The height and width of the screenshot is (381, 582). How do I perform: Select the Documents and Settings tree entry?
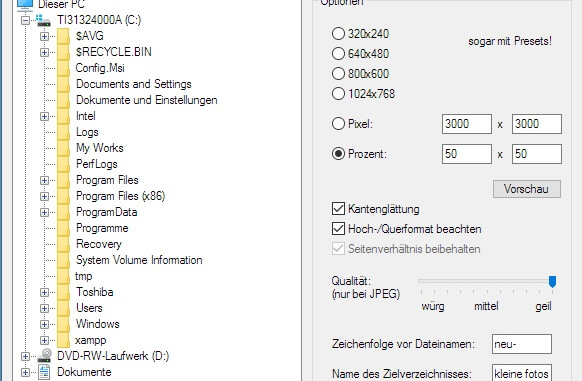pos(134,84)
